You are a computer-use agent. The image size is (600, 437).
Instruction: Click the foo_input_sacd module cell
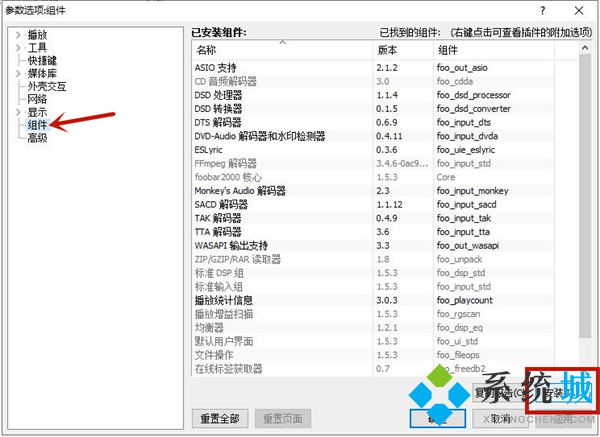pos(466,205)
